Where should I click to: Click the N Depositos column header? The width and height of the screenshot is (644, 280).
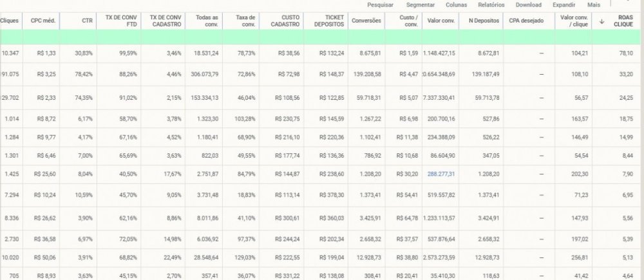pos(484,21)
